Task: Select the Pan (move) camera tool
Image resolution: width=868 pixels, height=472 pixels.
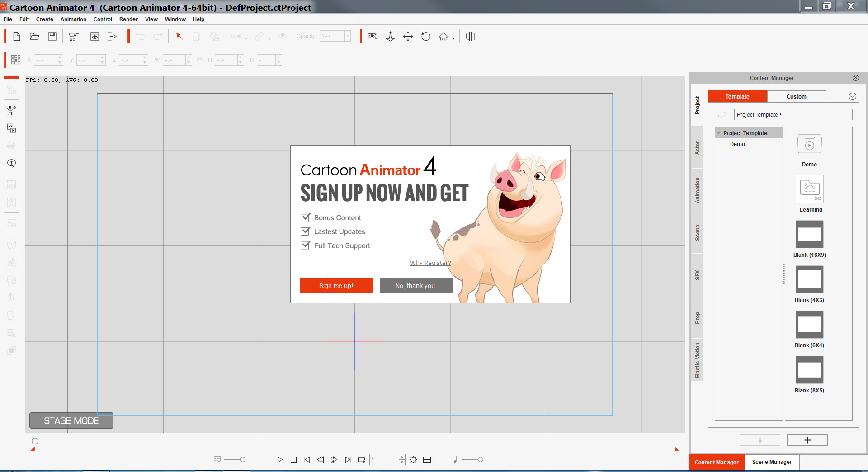Action: [x=408, y=37]
